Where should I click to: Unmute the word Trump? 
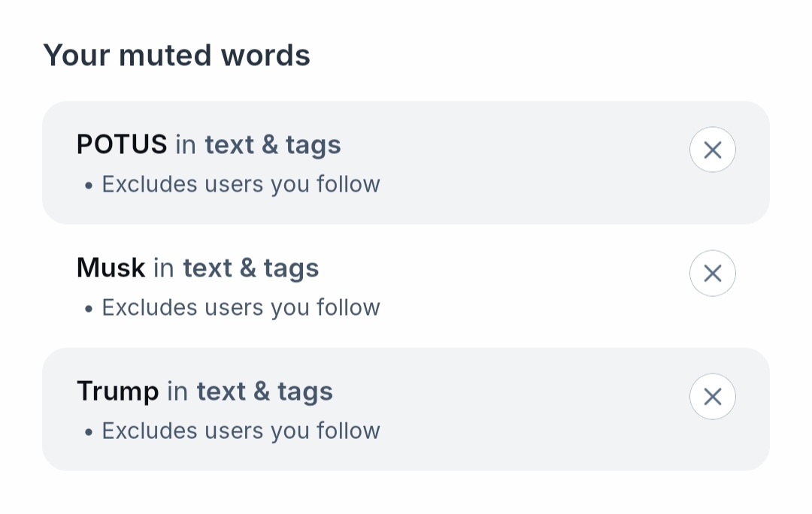[x=712, y=396]
